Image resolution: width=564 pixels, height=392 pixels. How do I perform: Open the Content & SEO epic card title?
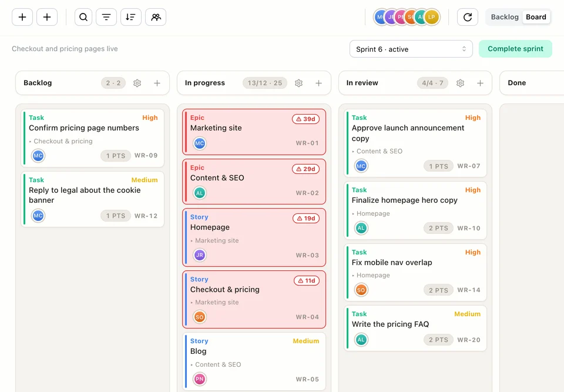click(x=217, y=178)
